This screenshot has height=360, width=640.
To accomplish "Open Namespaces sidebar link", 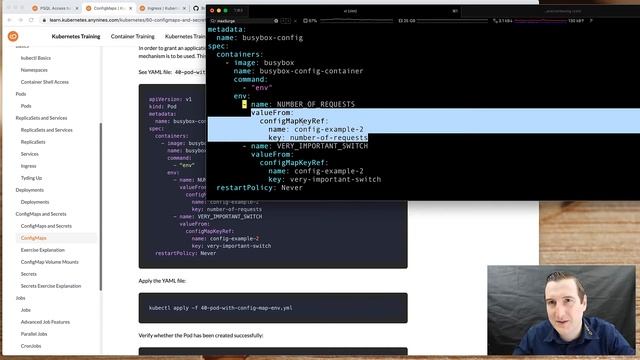I will (x=34, y=70).
